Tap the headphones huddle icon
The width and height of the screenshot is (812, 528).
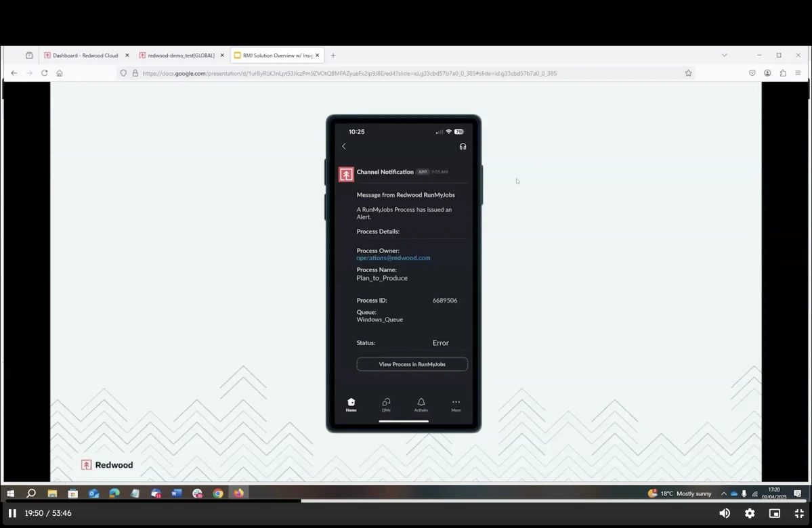point(463,146)
